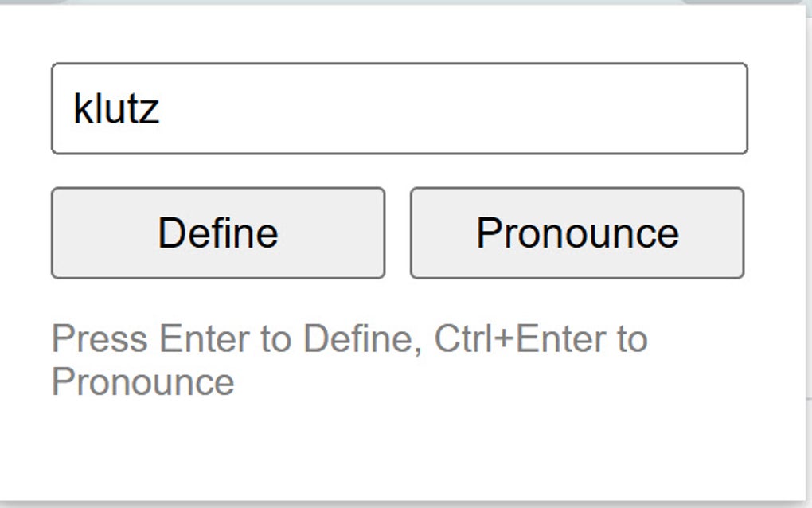Click "Pronounce" on the hint's second line
This screenshot has height=508, width=812.
click(143, 381)
